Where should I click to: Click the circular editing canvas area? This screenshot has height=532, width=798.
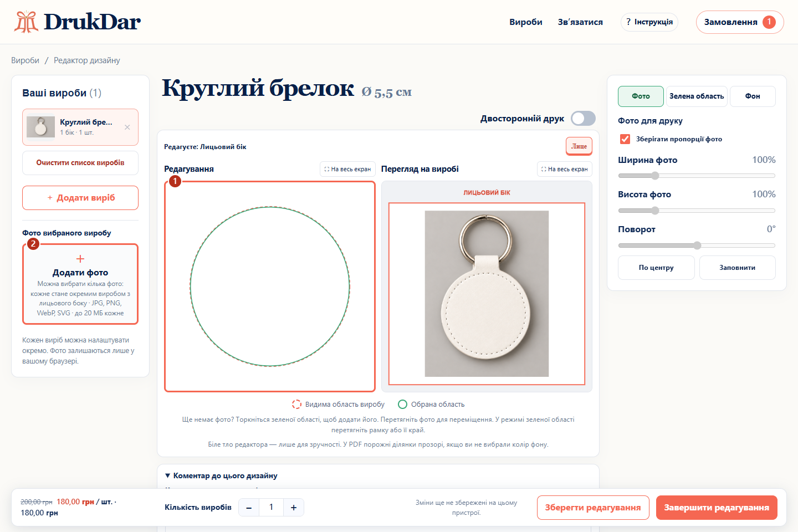coord(270,287)
